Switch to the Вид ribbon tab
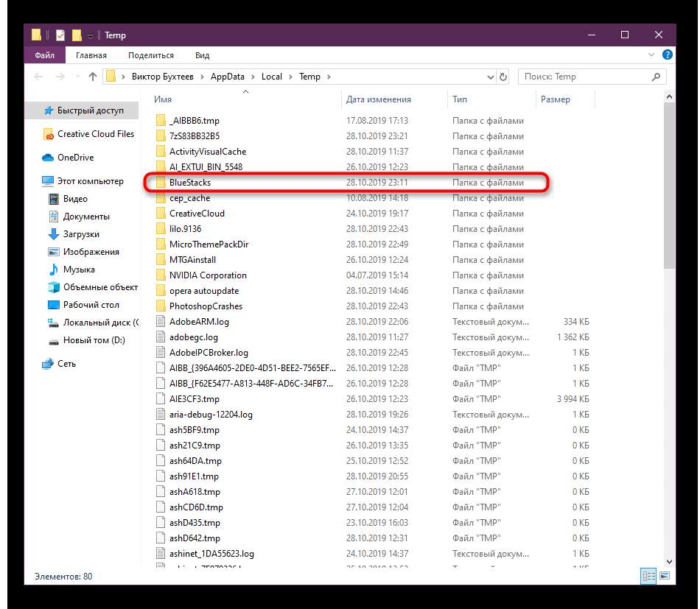The image size is (700, 609). pyautogui.click(x=202, y=55)
